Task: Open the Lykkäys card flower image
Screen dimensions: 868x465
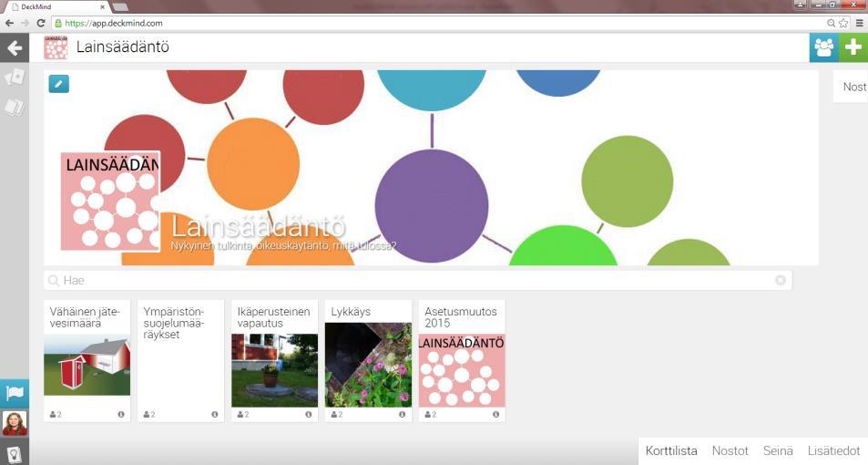Action: coord(368,365)
